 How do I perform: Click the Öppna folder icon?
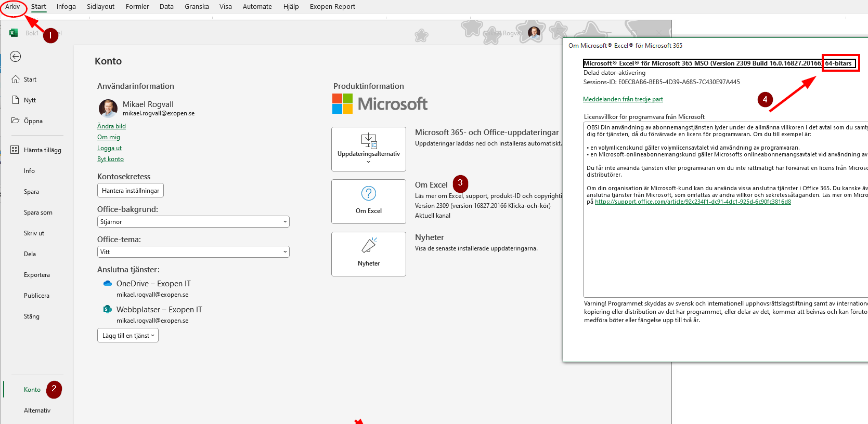click(x=16, y=121)
